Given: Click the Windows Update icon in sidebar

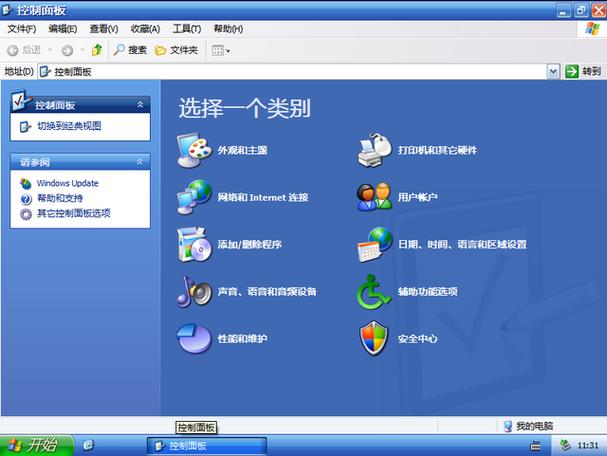Looking at the screenshot, I should coord(26,183).
